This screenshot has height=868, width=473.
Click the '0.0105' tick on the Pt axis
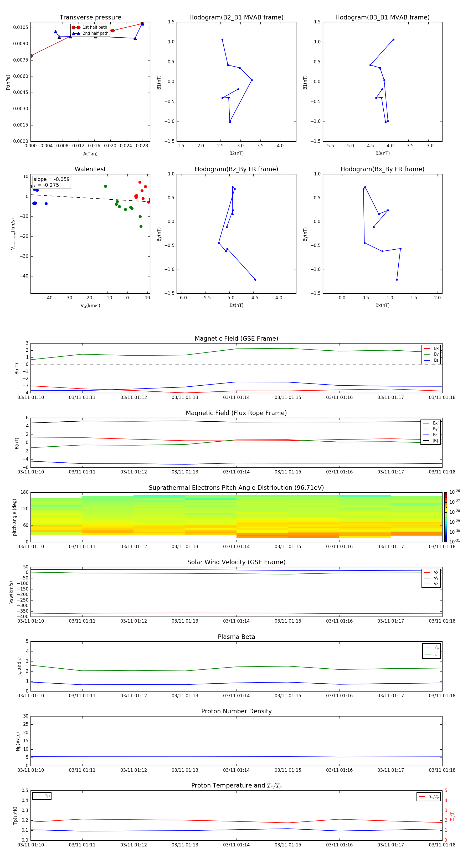tap(21, 27)
